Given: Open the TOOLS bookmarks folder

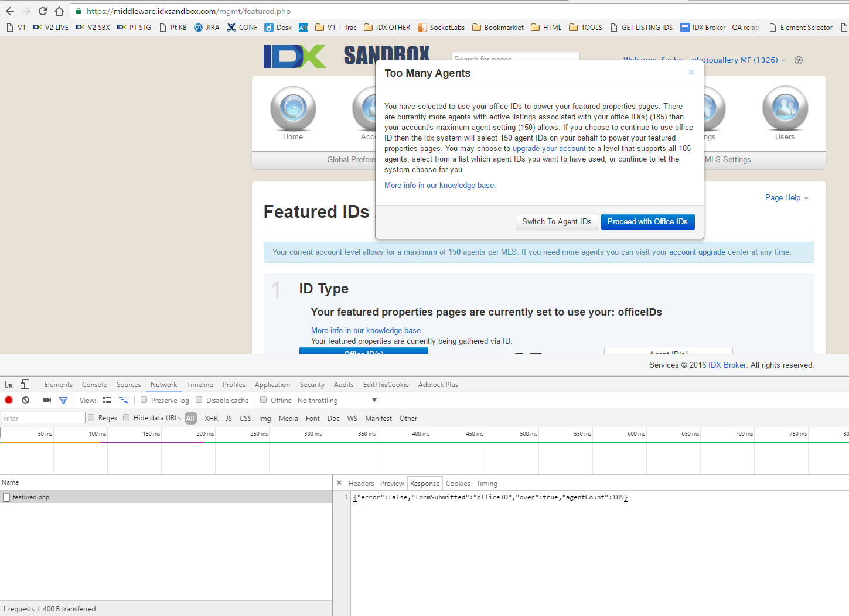Looking at the screenshot, I should [x=585, y=28].
